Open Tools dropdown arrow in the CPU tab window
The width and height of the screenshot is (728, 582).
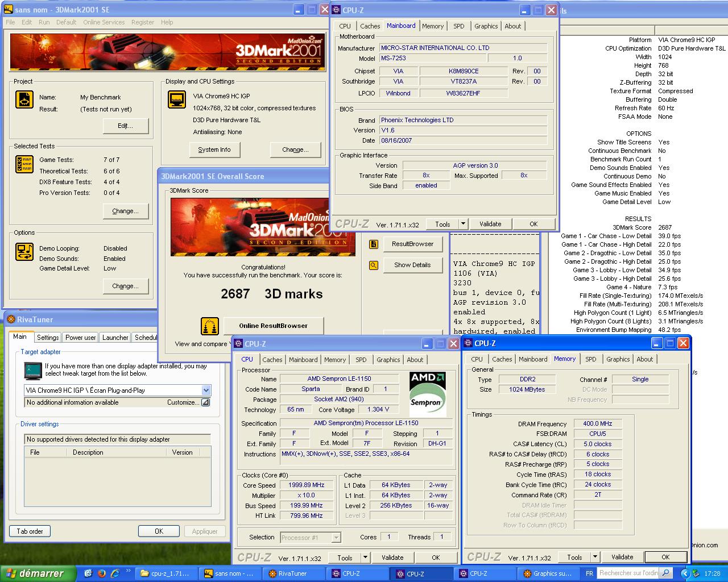click(365, 558)
